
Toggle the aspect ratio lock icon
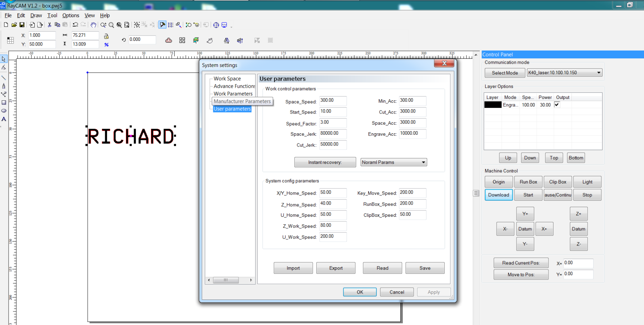click(x=106, y=36)
